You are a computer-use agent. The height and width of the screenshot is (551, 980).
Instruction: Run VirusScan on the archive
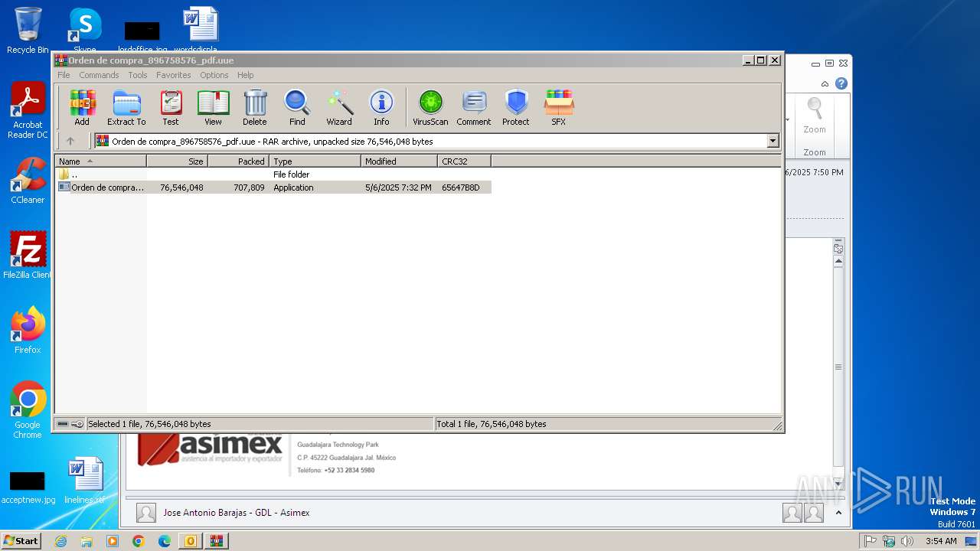pos(430,107)
